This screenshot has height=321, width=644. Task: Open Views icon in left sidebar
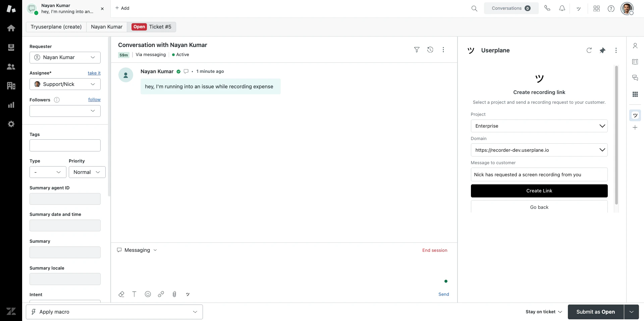(11, 47)
